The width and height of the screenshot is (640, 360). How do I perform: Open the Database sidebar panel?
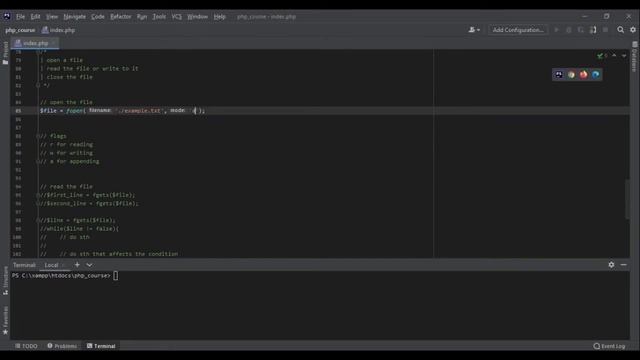(635, 56)
